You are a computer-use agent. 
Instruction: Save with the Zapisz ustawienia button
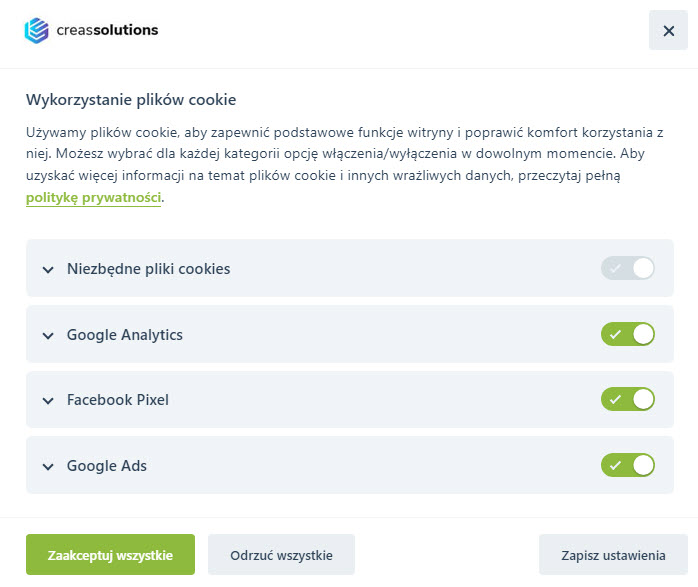click(x=613, y=555)
